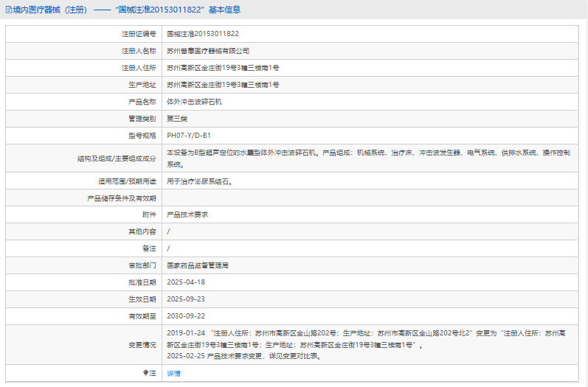The height and width of the screenshot is (387, 588).
Task: Select change record dated 2019-01-24
Action: tap(367, 338)
